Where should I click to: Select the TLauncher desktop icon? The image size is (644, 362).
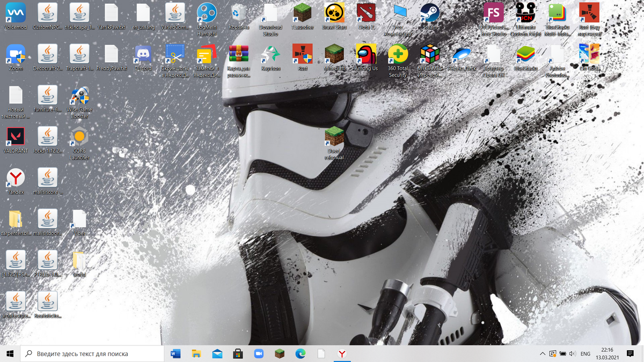303,16
